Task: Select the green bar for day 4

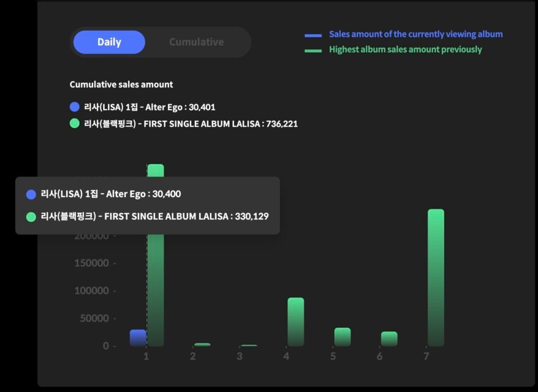Action: pos(295,322)
